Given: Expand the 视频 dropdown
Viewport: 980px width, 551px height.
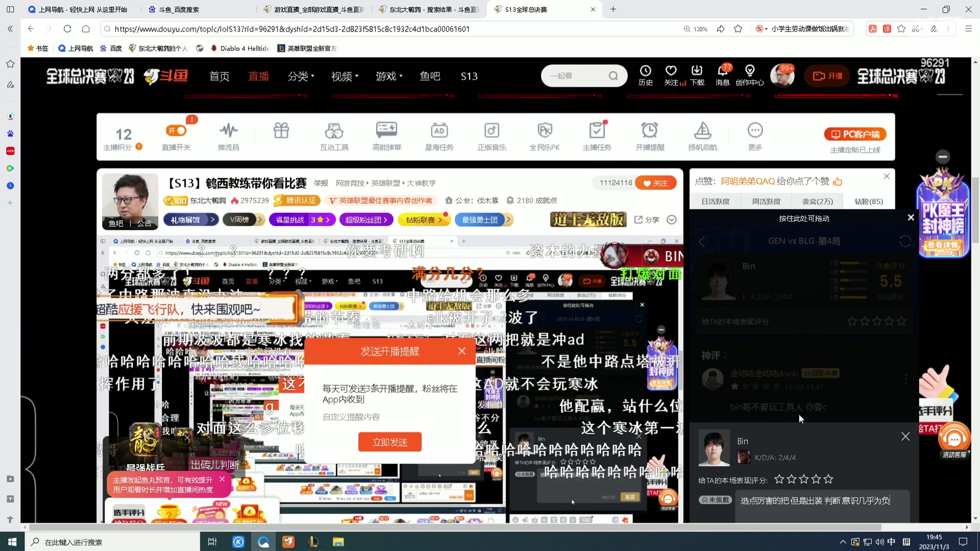Looking at the screenshot, I should coord(344,76).
